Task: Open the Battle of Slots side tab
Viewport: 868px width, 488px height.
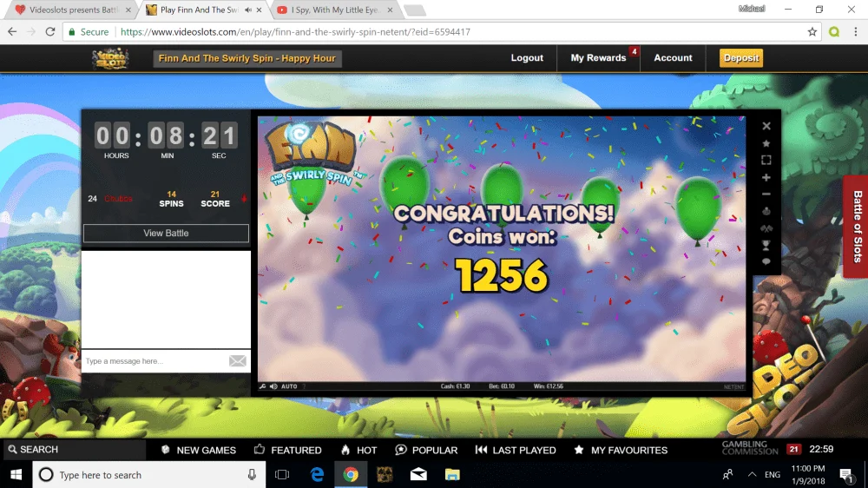Action: pos(857,226)
